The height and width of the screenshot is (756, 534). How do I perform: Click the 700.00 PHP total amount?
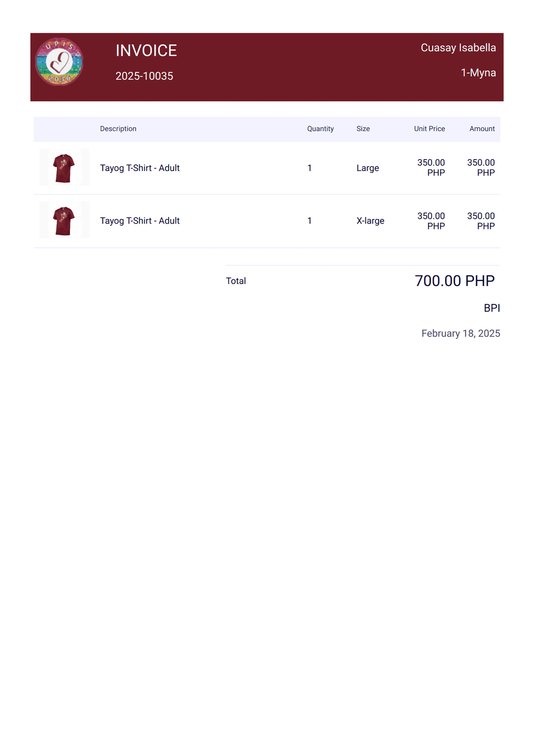tap(455, 280)
